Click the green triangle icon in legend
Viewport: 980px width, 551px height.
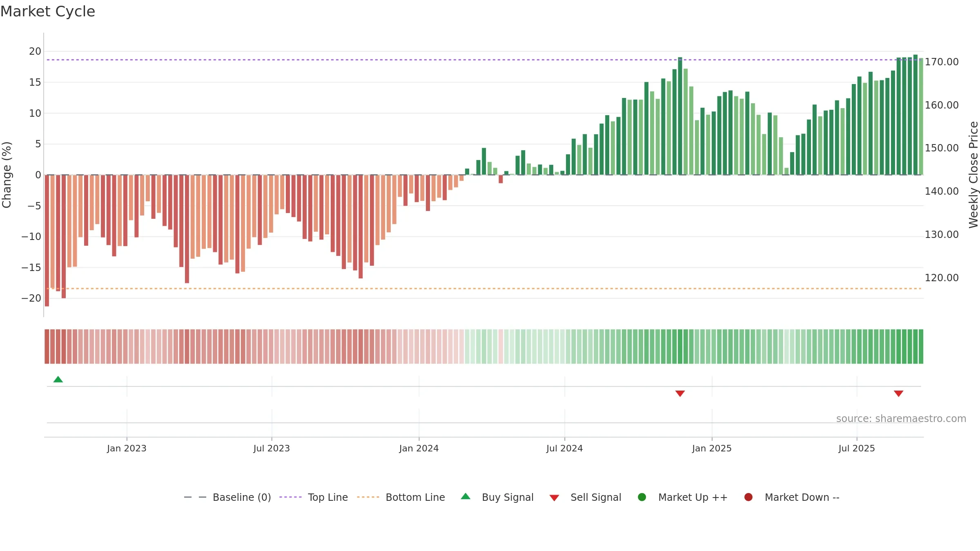(x=465, y=496)
